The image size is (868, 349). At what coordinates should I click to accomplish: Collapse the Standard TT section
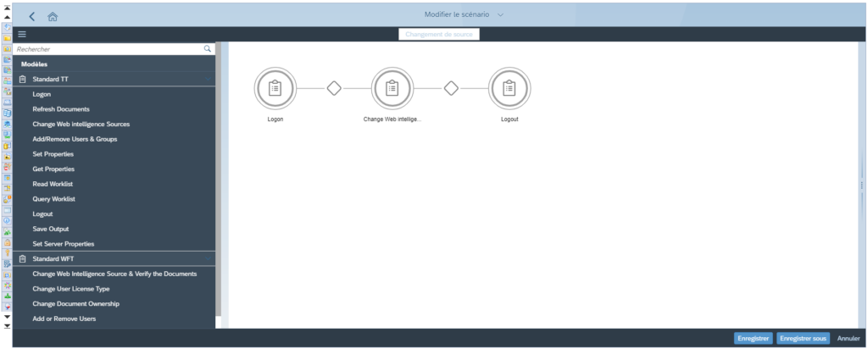(209, 79)
